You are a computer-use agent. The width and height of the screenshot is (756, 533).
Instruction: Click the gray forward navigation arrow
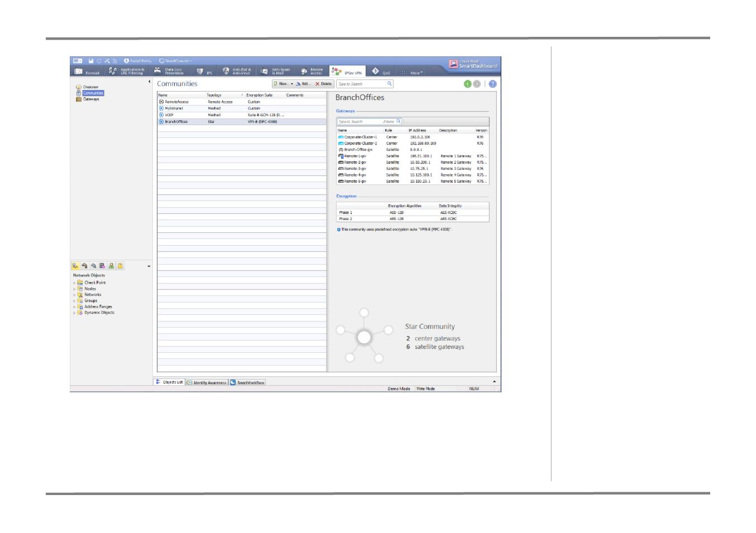[477, 84]
